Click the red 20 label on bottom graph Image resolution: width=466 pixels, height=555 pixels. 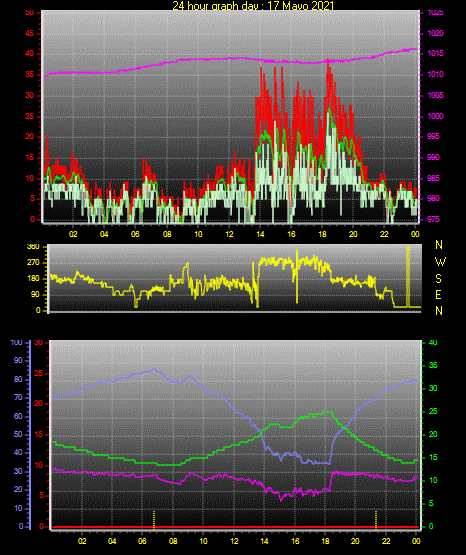39,404
